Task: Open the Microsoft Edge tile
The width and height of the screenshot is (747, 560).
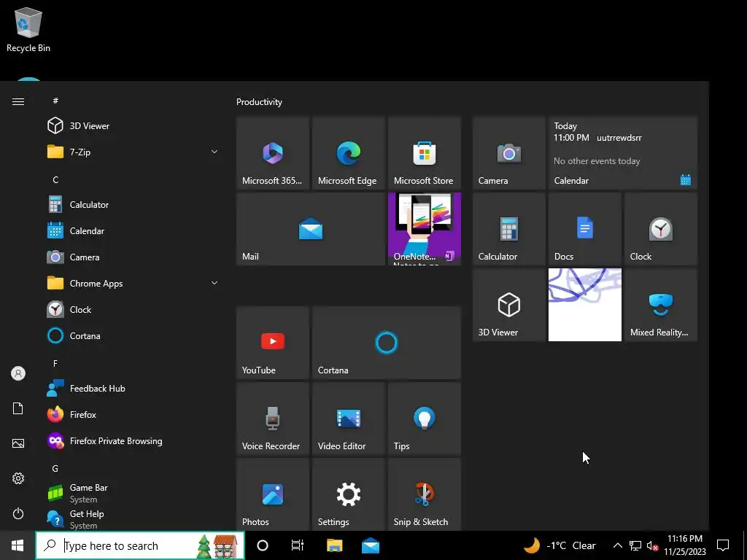Action: click(x=348, y=153)
